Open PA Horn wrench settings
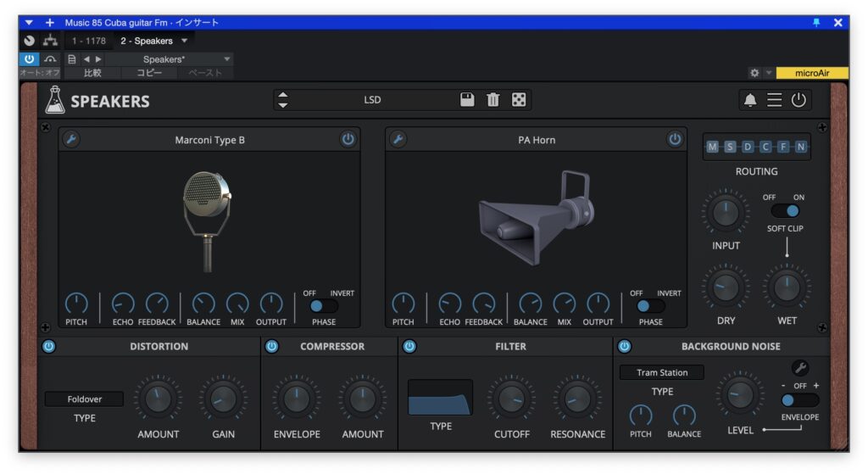Viewport: 868px width, 474px height. point(398,140)
